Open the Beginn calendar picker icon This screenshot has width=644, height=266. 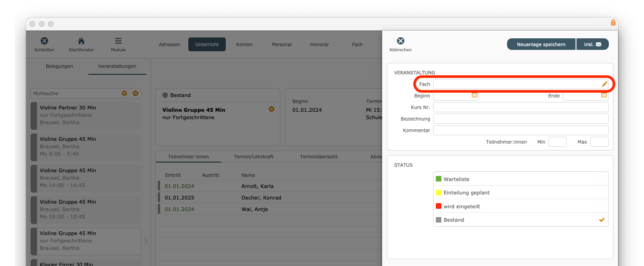[474, 95]
